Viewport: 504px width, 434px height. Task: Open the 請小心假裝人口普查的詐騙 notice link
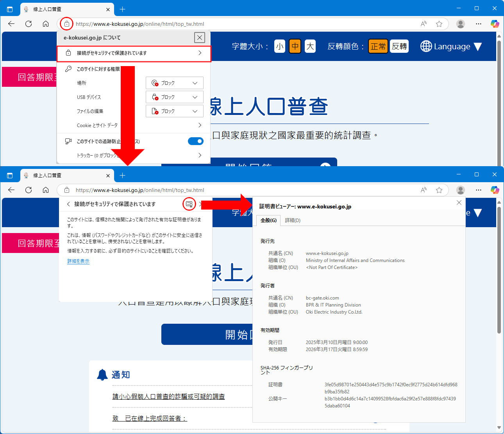coord(168,396)
